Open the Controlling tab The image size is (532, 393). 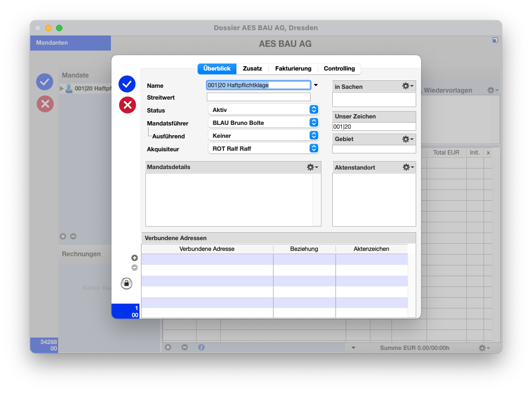339,69
